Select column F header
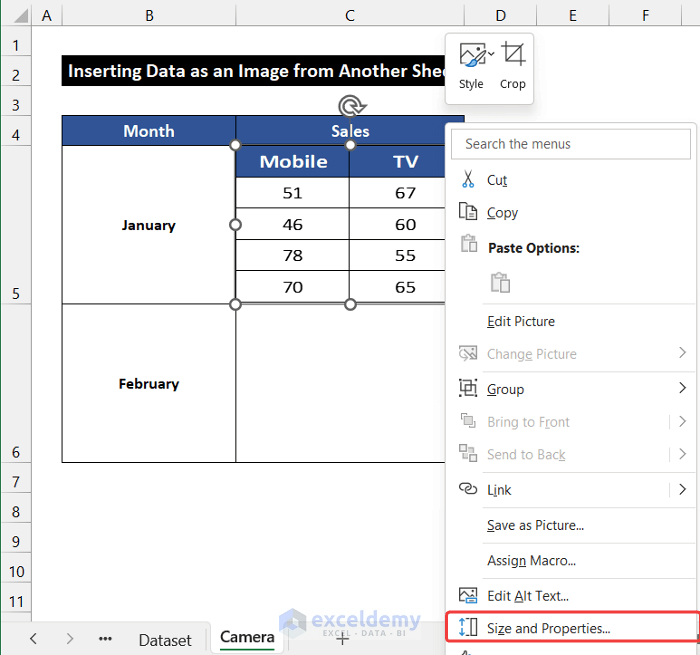Viewport: 700px width, 655px height. click(645, 15)
